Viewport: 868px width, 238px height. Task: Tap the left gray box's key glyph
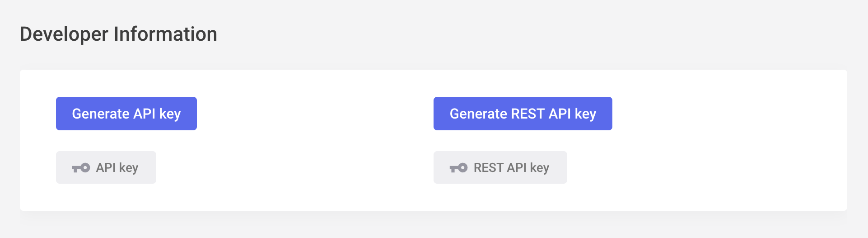81,168
